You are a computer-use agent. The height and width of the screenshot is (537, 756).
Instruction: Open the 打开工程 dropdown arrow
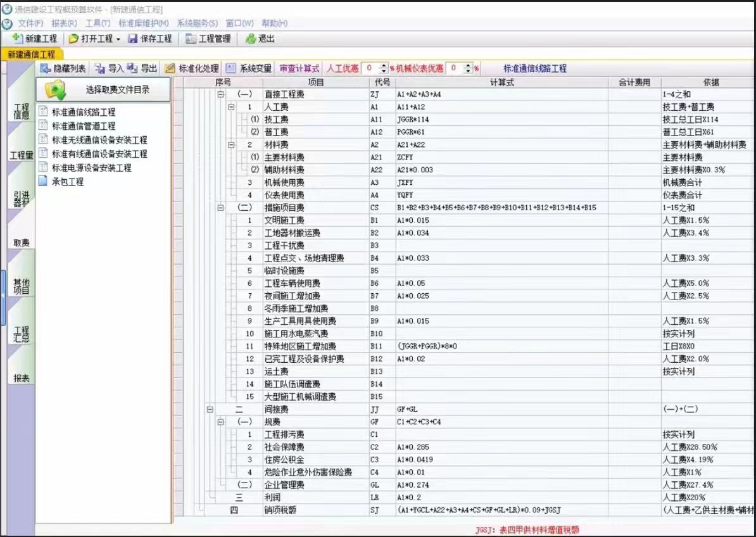coord(118,39)
